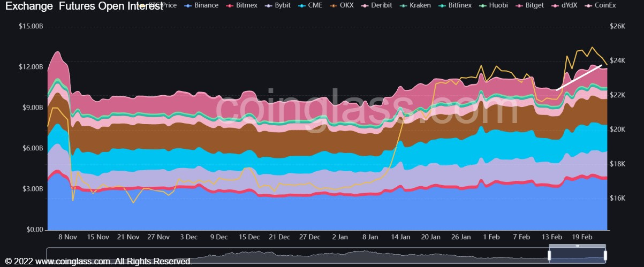Viewport: 644px width, 267px height.
Task: Click the 8 Nov date label
Action: click(68, 237)
